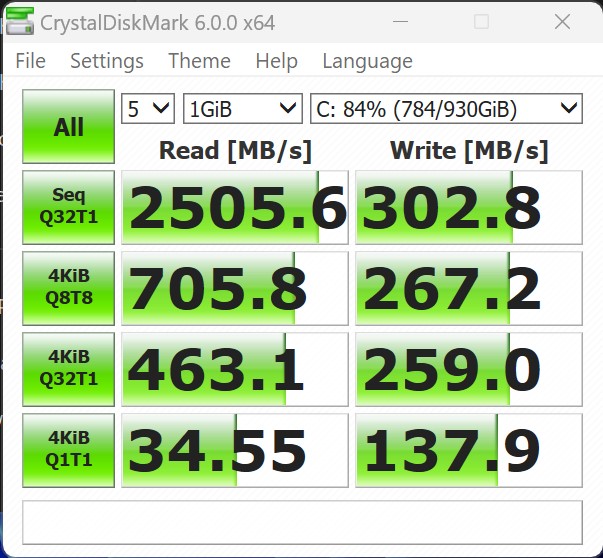Start the 4KiB Q8T8 test

68,288
